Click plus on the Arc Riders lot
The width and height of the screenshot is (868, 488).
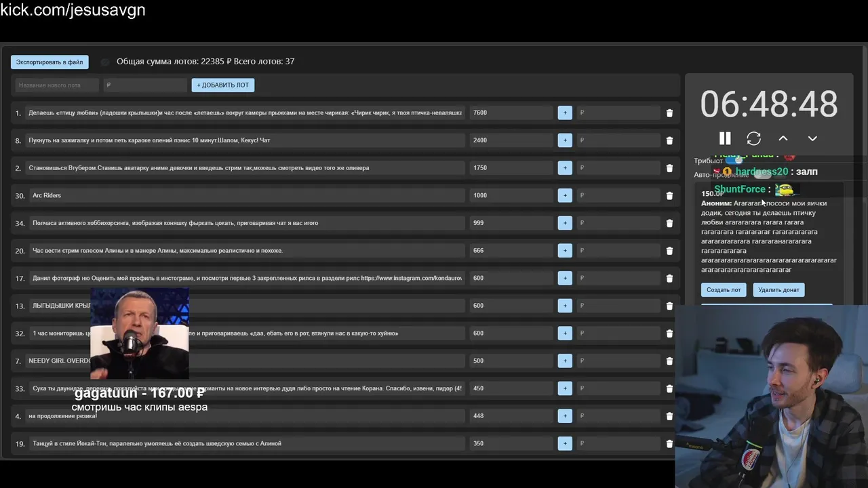click(x=565, y=195)
